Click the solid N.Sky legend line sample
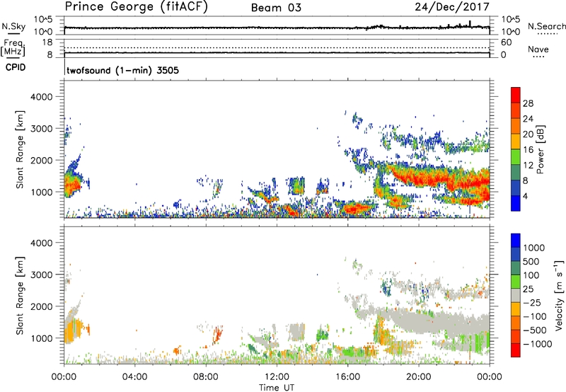The width and height of the screenshot is (566, 392). 13,34
